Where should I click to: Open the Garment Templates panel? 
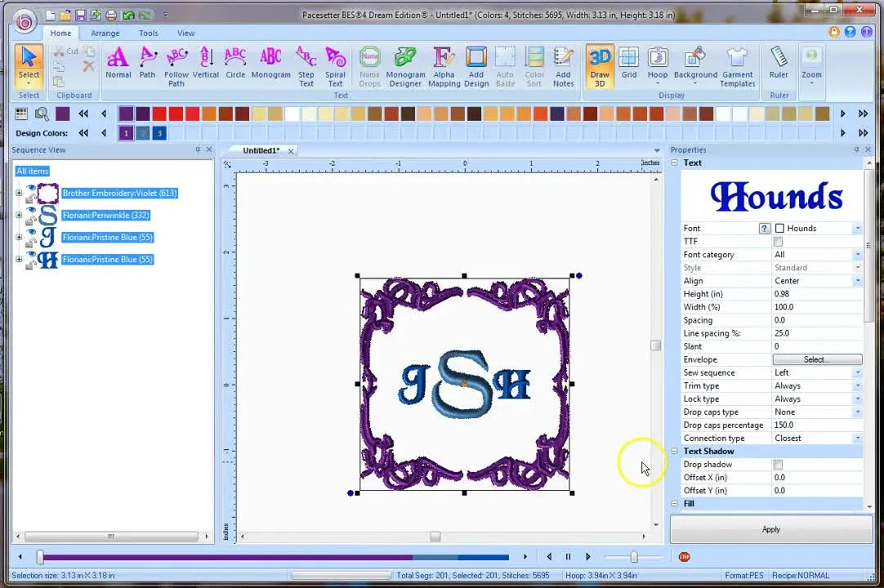coord(738,65)
